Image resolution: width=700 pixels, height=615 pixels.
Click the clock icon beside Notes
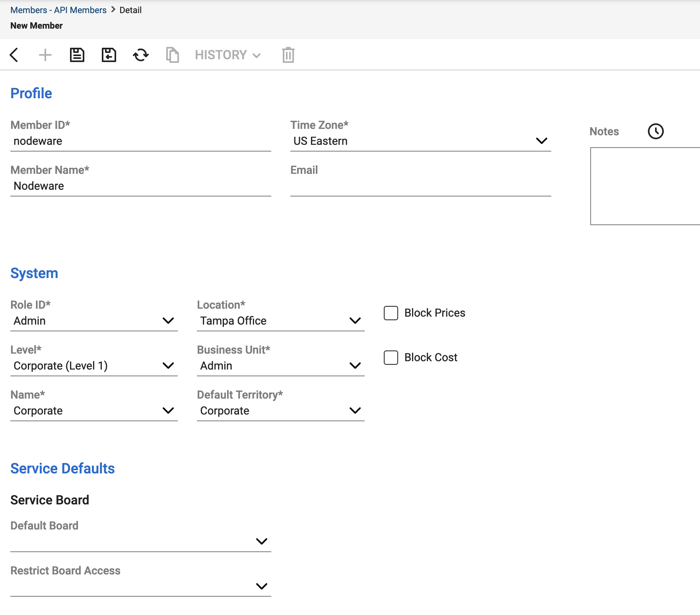pos(656,131)
